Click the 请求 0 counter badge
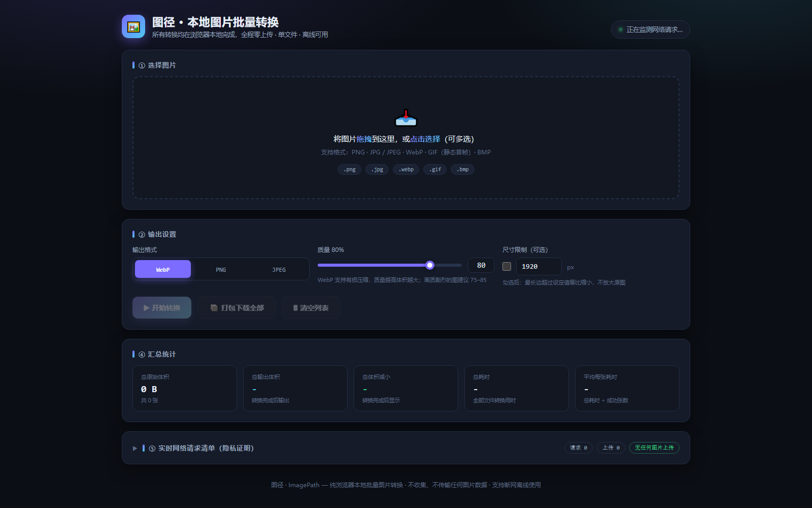This screenshot has width=812, height=508. pos(579,448)
